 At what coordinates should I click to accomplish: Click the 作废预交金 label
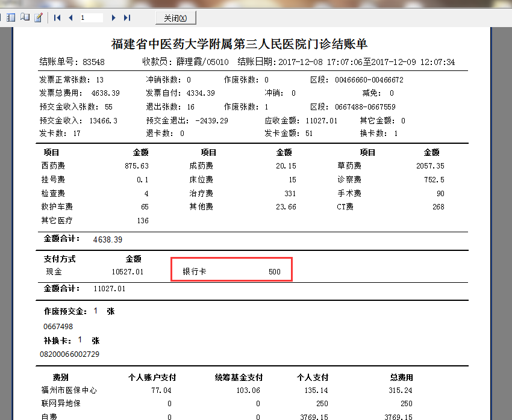(x=65, y=312)
